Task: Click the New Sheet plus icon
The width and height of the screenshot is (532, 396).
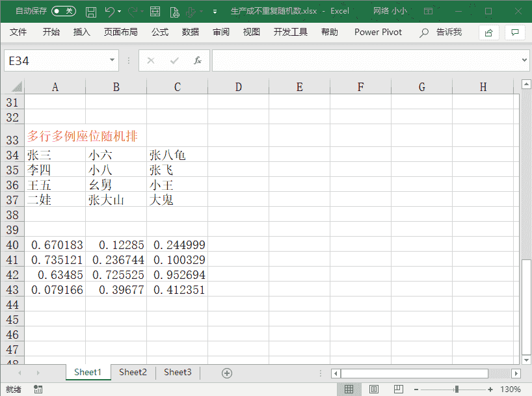Action: (x=226, y=373)
